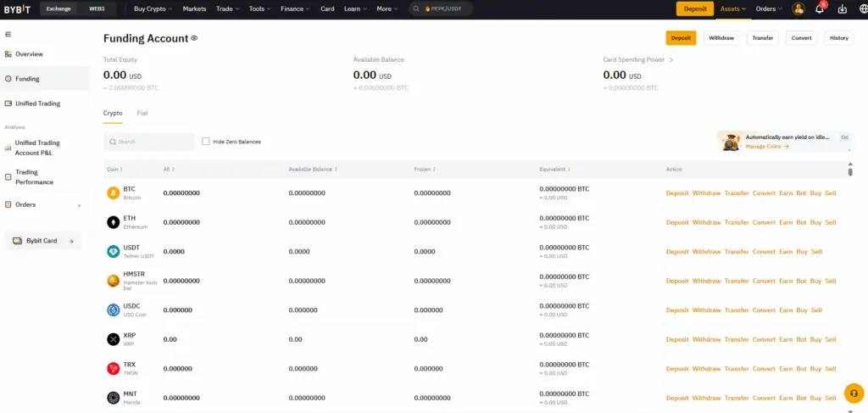Click the table vertical scrollbar thumb

[x=850, y=171]
